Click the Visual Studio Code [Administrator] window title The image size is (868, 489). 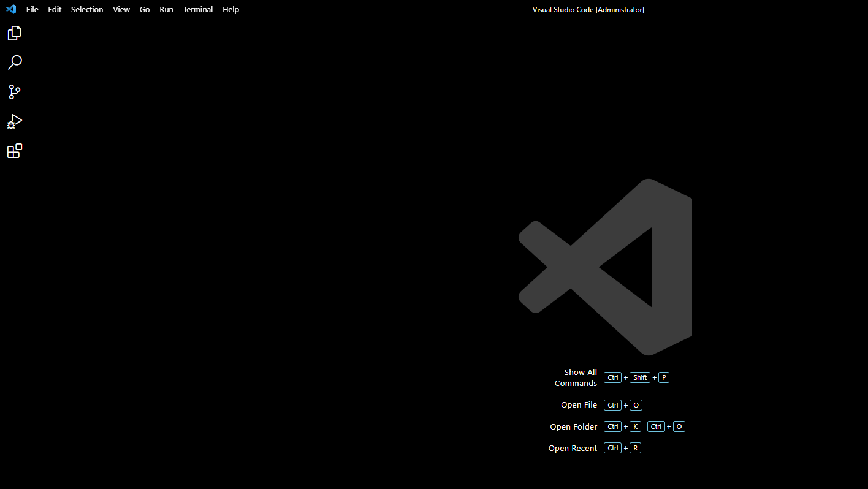point(588,9)
